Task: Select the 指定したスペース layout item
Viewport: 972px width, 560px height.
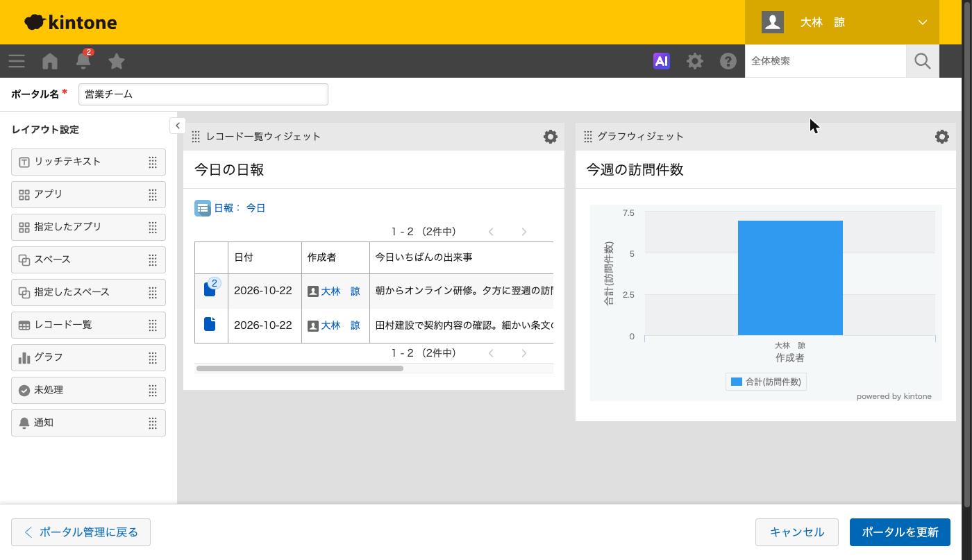Action: coord(88,292)
